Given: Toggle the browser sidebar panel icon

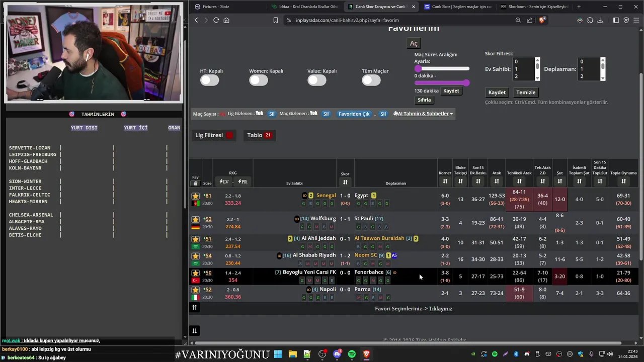Looking at the screenshot, I should (x=616, y=20).
